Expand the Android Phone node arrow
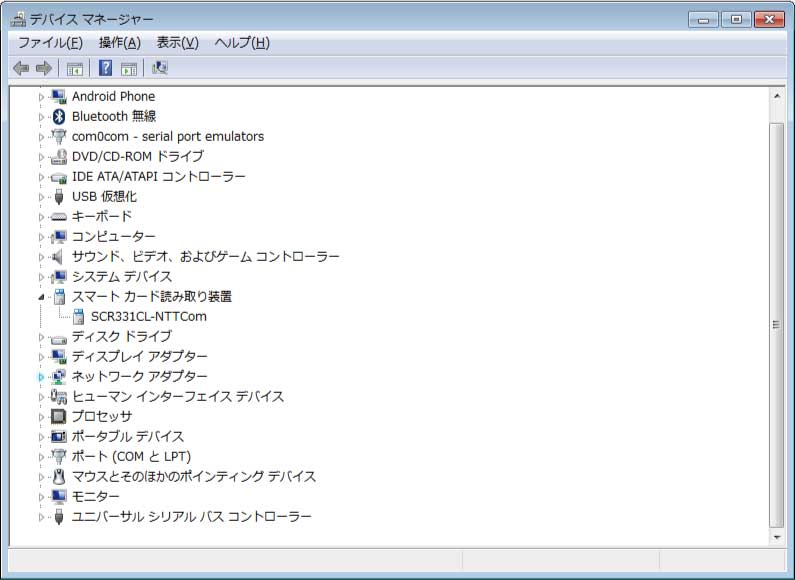Screen dimensions: 795x580 pos(42,97)
